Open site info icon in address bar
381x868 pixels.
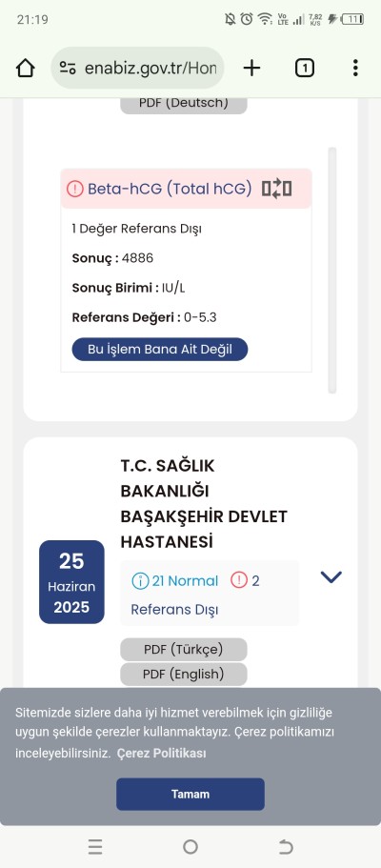tap(68, 68)
